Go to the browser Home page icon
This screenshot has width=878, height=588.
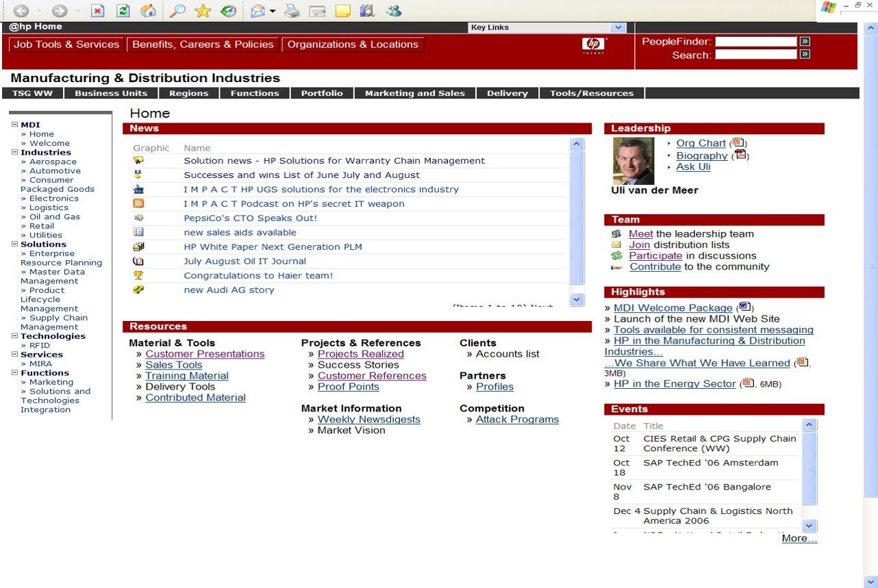click(147, 10)
